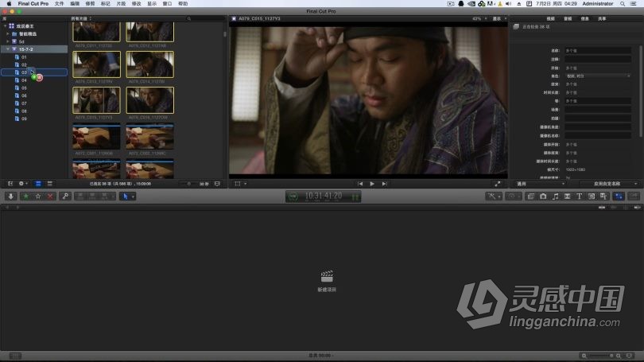Open the clip appearance button in browser
Screen dimensions: 644x362
tap(217, 184)
